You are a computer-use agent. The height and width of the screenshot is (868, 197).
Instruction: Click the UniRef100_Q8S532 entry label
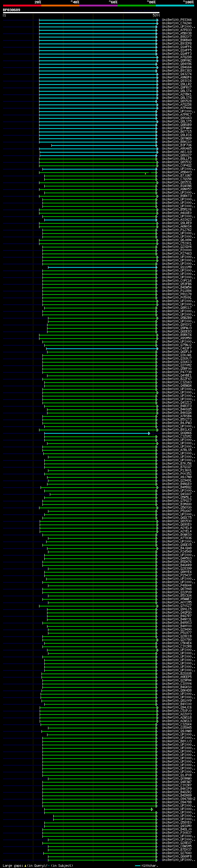coord(176,162)
